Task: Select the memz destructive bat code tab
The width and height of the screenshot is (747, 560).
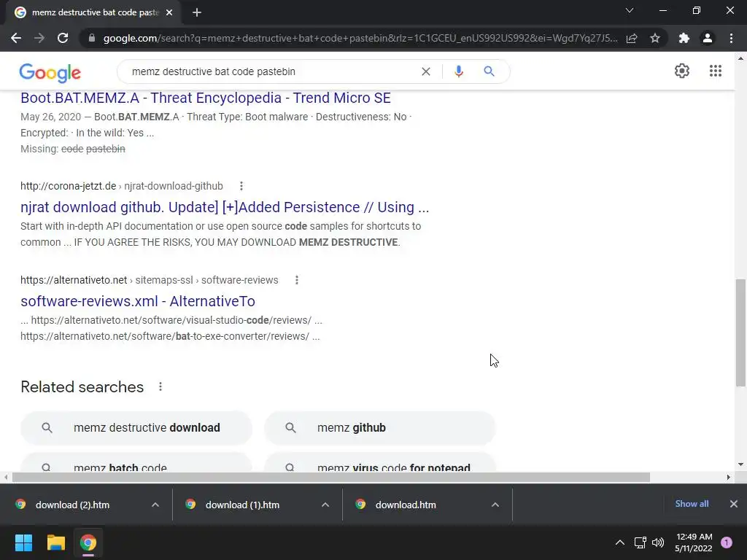Action: coord(93,12)
